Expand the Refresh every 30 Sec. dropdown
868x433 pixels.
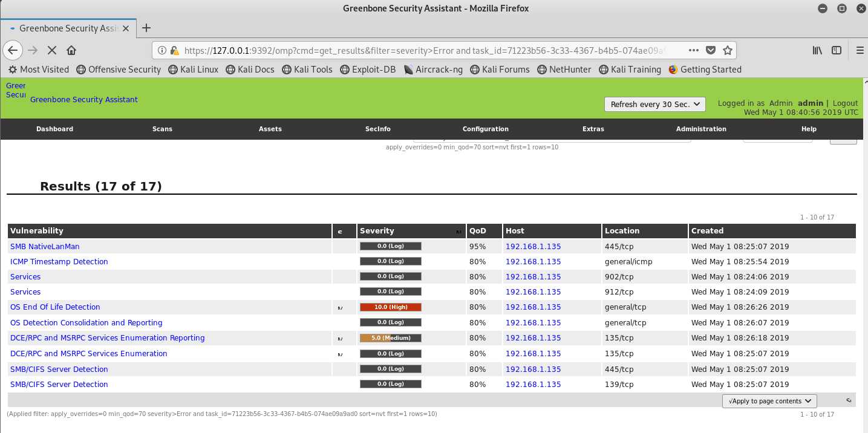tap(655, 104)
